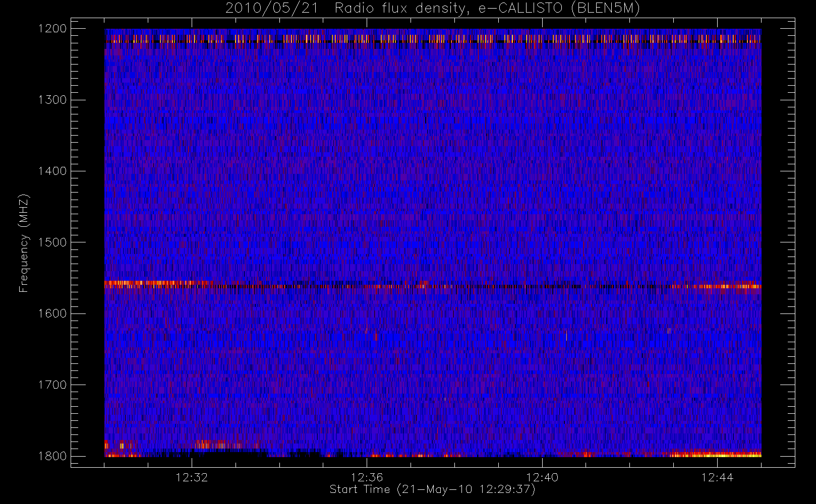This screenshot has height=504, width=816.
Task: Click the bright interference band near 1560 MHz
Action: pos(433,285)
